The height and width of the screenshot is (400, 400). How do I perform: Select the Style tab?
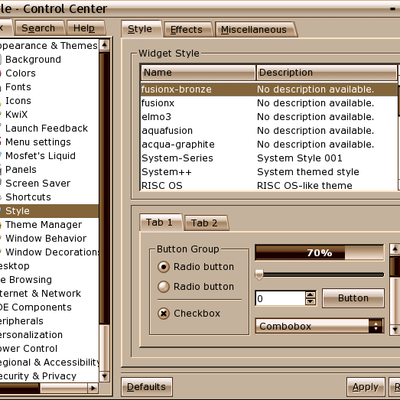(141, 29)
